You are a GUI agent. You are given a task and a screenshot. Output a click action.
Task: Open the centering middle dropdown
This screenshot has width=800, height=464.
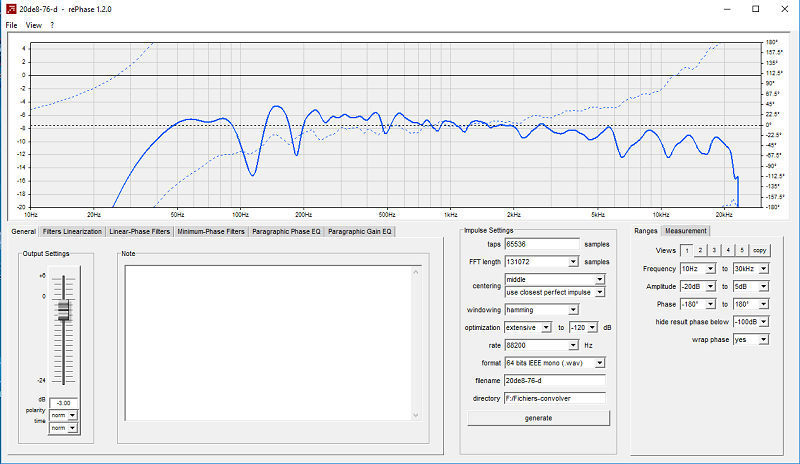tap(555, 279)
